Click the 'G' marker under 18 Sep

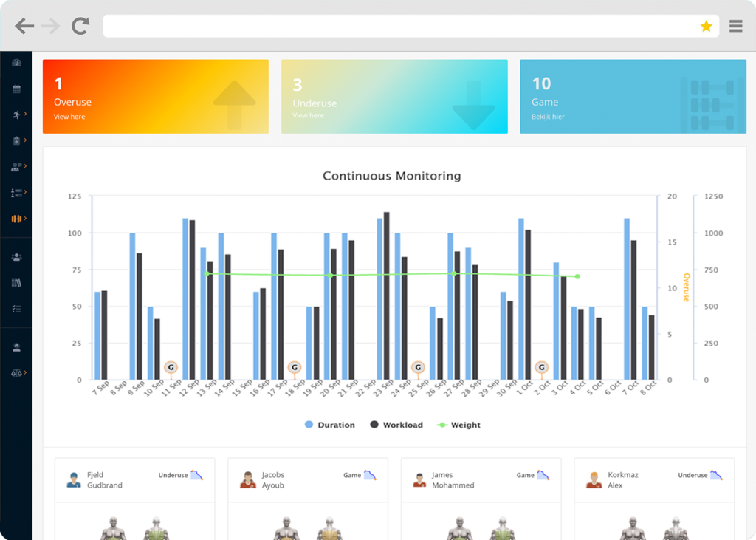click(x=295, y=367)
